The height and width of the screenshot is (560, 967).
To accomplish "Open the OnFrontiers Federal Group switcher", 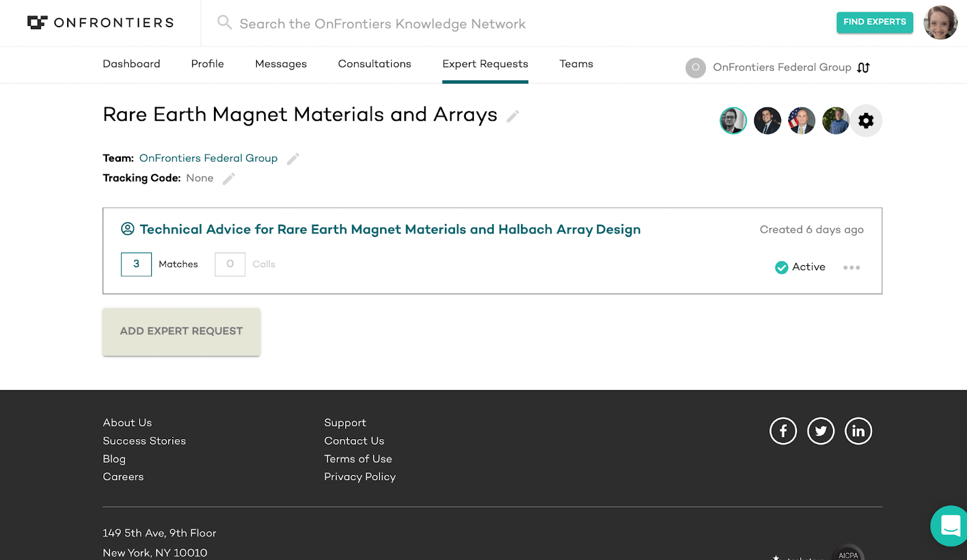I will coord(778,67).
